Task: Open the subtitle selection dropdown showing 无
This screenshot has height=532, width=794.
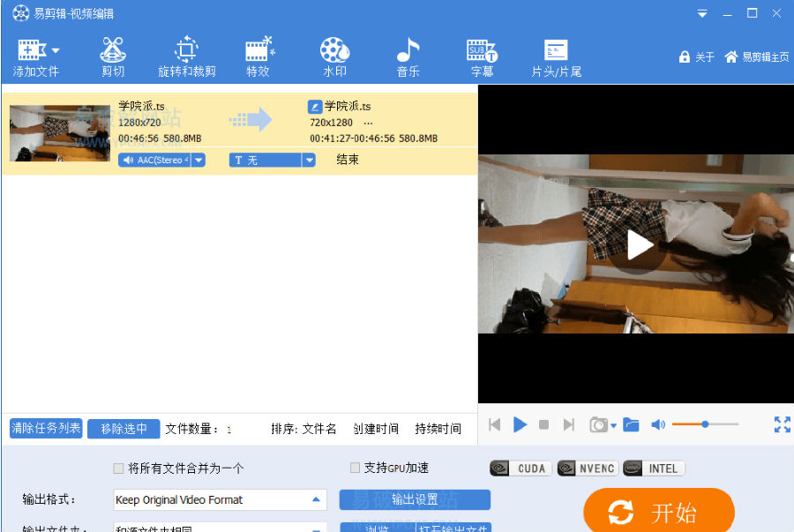Action: pos(308,160)
